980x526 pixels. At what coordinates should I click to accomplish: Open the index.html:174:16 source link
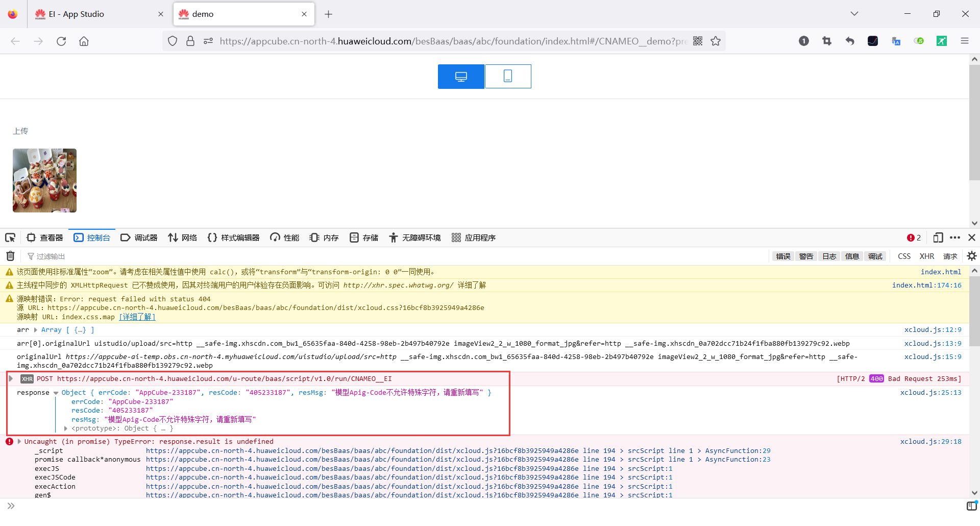point(926,285)
